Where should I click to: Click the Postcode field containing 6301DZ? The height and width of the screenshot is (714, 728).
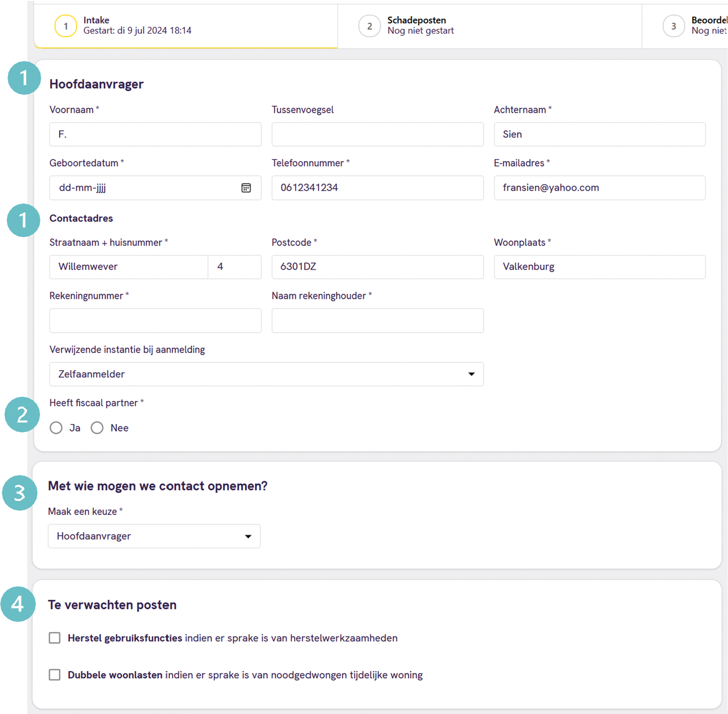click(x=377, y=267)
